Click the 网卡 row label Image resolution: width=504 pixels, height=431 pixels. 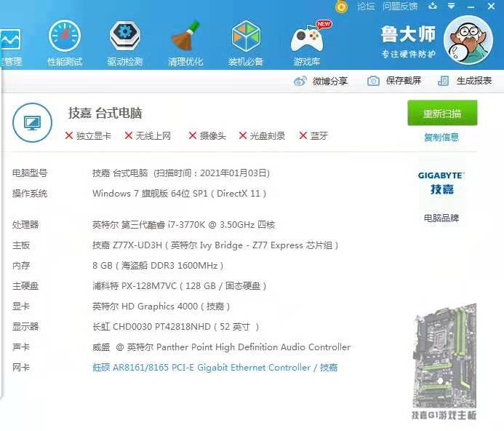pos(21,367)
